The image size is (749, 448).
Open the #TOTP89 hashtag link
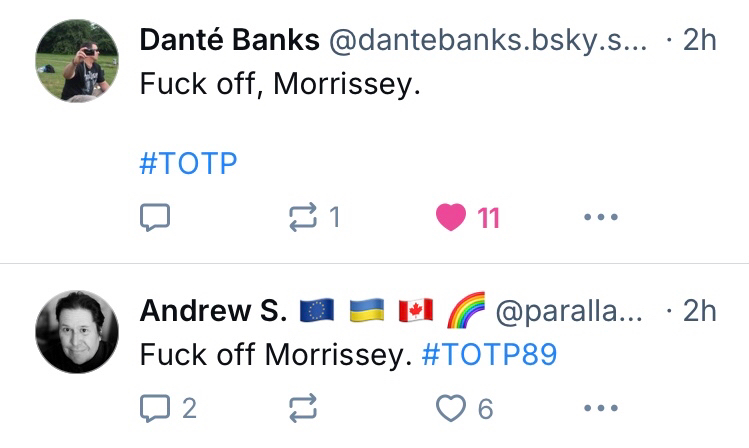[x=489, y=355]
